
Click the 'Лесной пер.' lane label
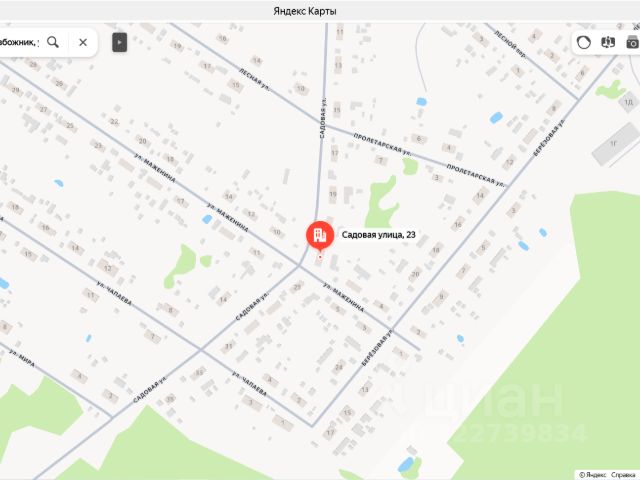[x=511, y=45]
